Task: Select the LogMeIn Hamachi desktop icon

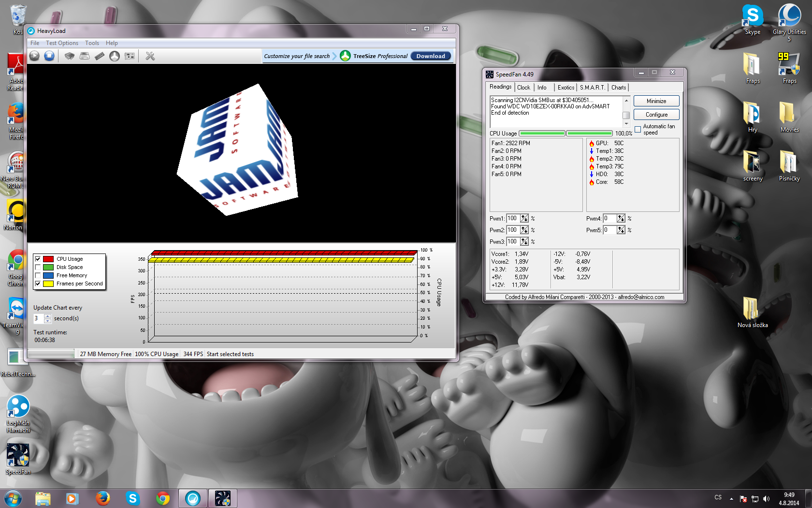Action: point(18,414)
